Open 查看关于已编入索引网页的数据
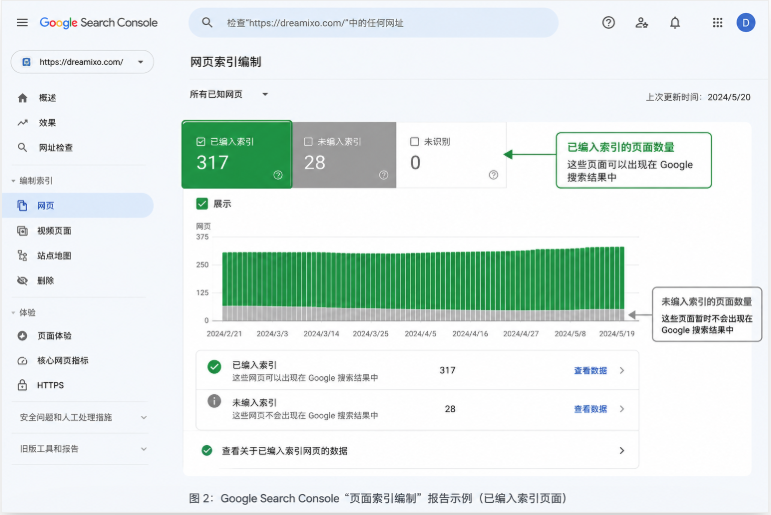The image size is (771, 515). pos(417,451)
